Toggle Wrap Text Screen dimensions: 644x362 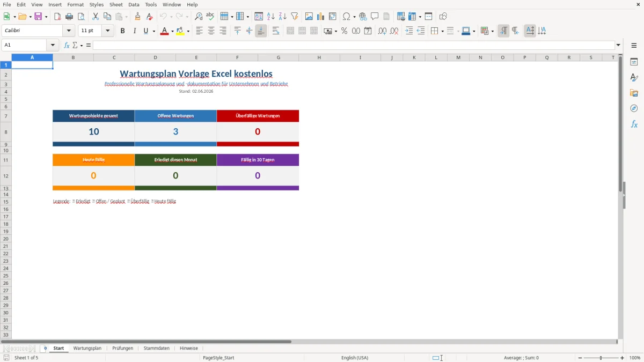[276, 31]
